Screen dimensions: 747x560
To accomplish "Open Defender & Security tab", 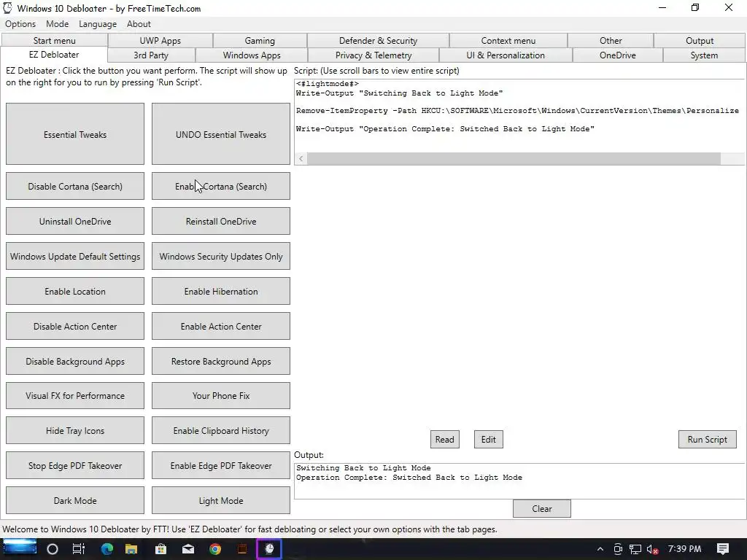I will coord(379,41).
